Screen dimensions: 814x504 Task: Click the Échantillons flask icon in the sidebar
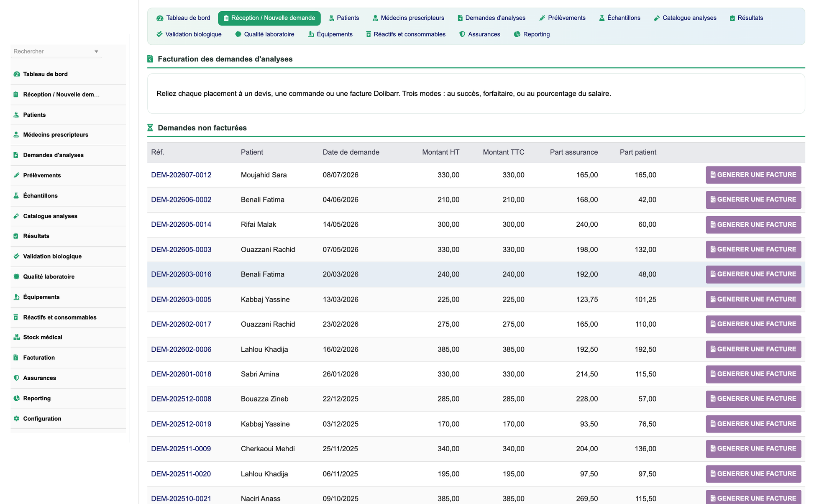pyautogui.click(x=16, y=195)
